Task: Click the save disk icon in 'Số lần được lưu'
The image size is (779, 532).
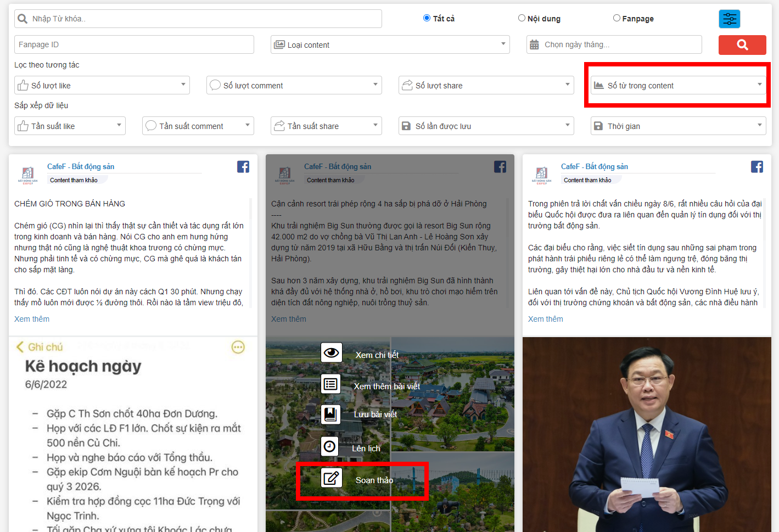Action: pos(406,126)
